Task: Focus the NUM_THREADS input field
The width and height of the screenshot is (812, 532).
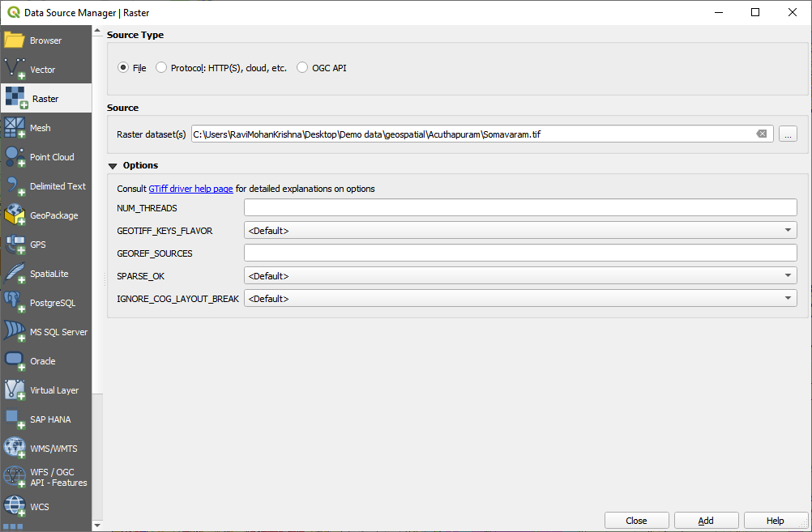Action: 520,207
